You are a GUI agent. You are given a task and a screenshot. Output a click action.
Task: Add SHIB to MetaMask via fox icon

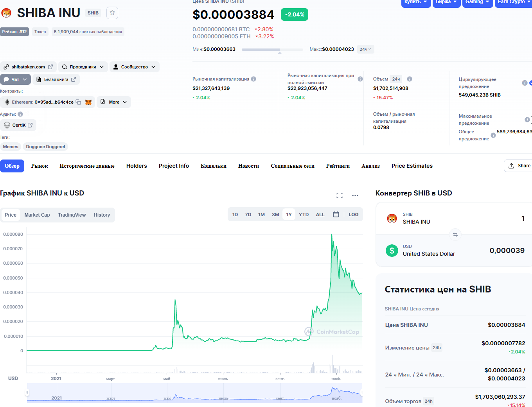(x=88, y=102)
